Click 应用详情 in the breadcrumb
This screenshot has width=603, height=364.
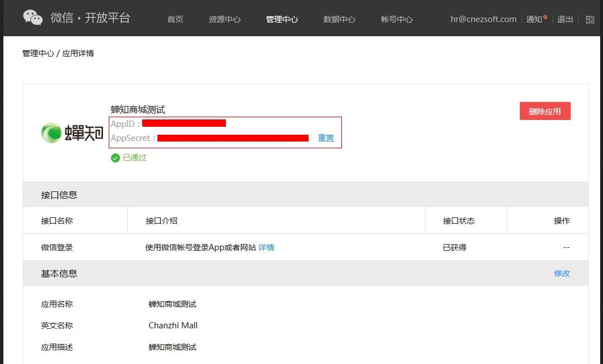[x=78, y=53]
